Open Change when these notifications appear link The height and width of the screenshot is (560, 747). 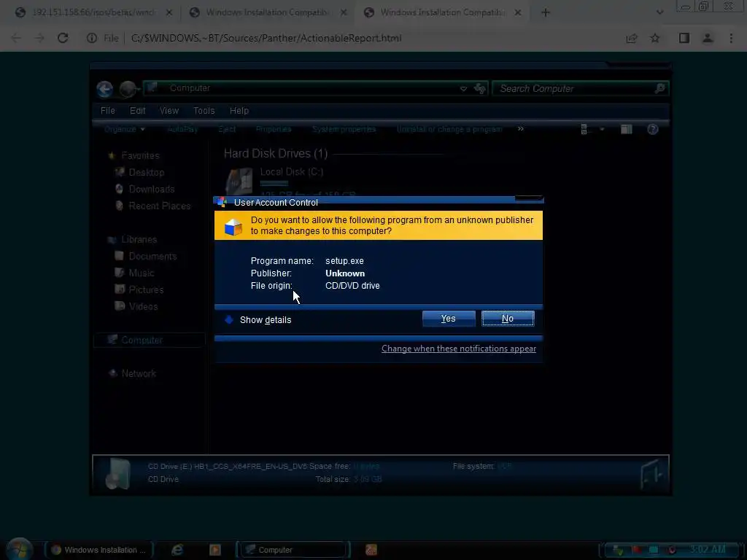[459, 349]
